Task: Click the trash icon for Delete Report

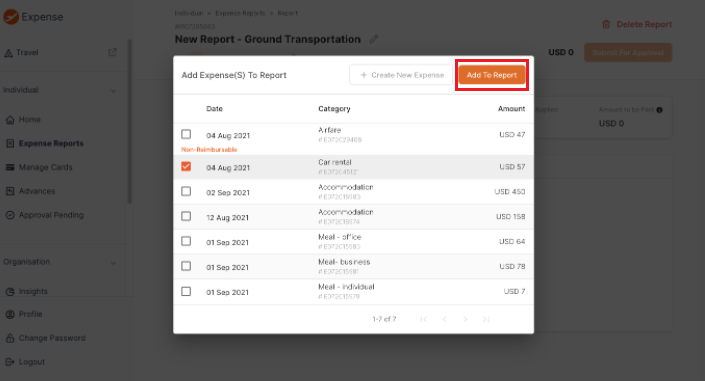Action: [x=606, y=24]
